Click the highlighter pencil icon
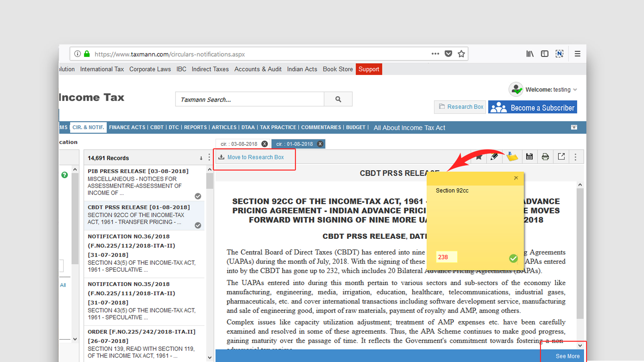644x362 pixels. (494, 157)
